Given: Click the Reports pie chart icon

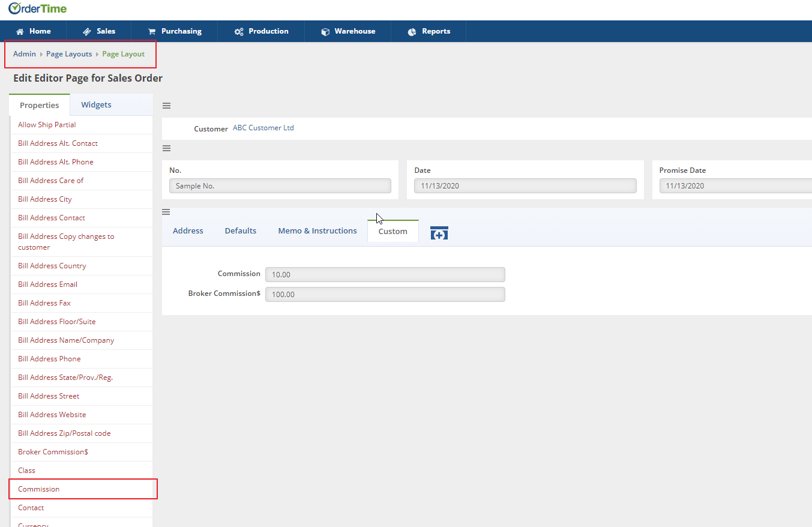Looking at the screenshot, I should coord(412,32).
